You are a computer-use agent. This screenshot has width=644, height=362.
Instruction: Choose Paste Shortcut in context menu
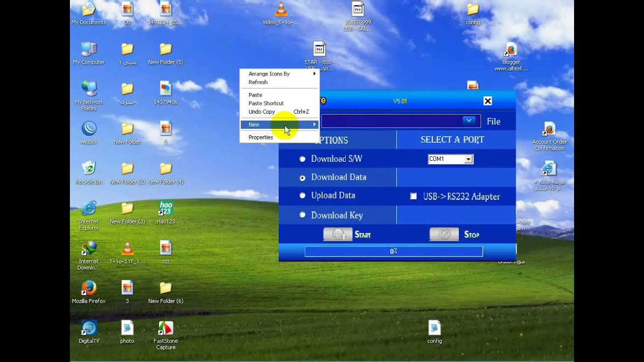coord(279,103)
